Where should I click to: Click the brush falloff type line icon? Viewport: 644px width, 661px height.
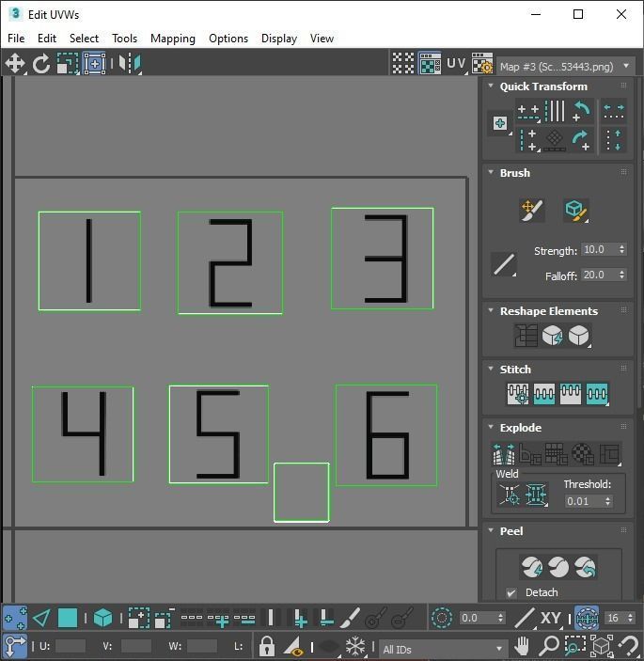tap(504, 264)
